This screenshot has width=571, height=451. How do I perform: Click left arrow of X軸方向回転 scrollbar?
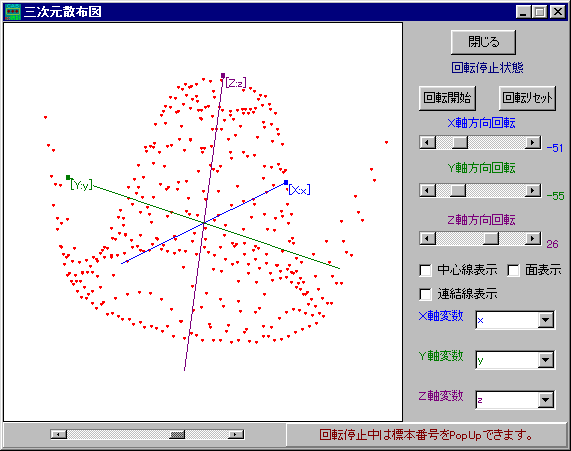428,142
